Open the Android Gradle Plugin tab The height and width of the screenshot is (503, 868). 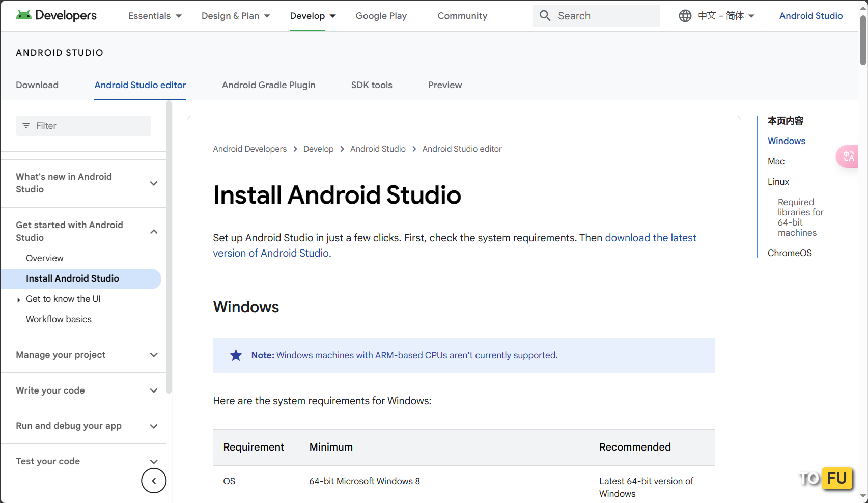point(269,85)
